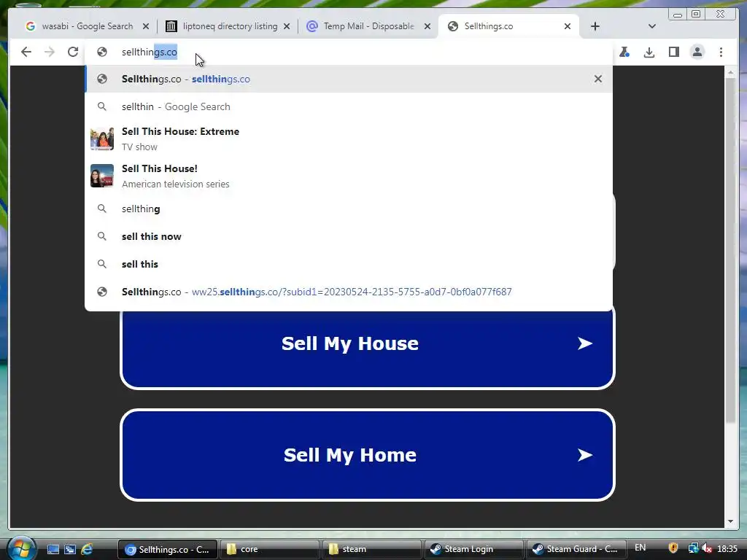
Task: Go back with the browser back arrow
Action: coord(26,52)
